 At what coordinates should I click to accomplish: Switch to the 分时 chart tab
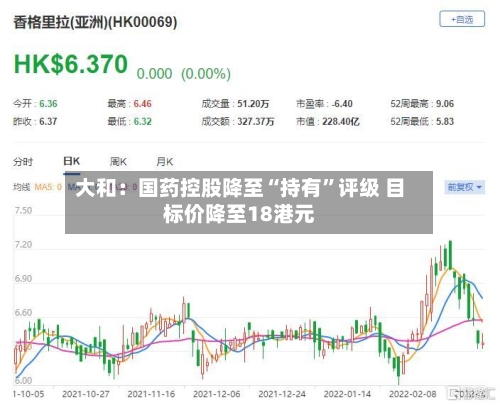23,162
